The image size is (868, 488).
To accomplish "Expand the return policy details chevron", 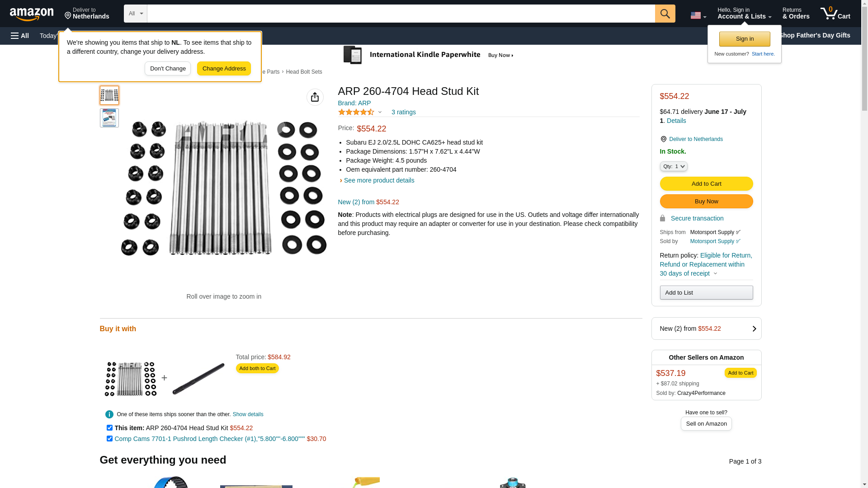I will [715, 273].
